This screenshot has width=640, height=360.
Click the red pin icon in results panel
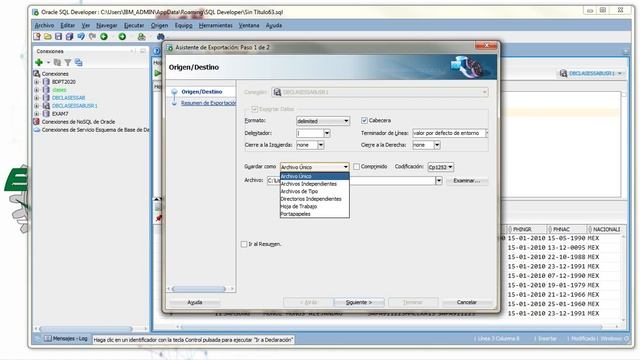158,218
